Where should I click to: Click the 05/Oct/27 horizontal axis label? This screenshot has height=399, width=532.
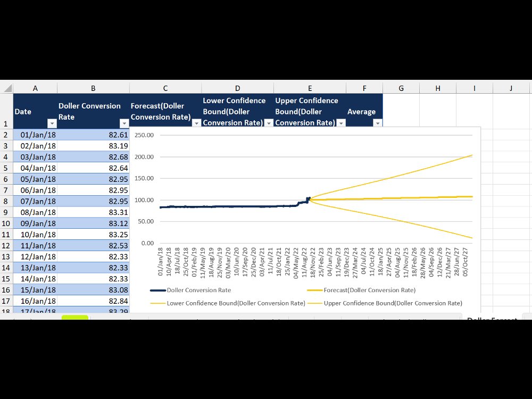click(x=465, y=262)
